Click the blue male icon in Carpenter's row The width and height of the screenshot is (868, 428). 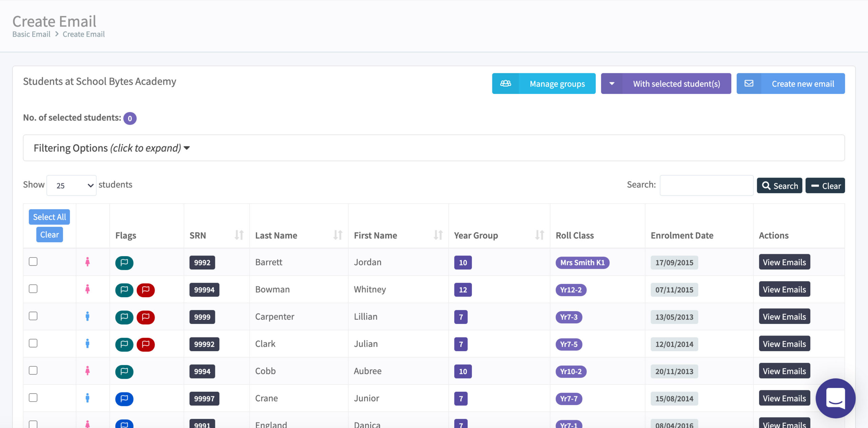(87, 316)
